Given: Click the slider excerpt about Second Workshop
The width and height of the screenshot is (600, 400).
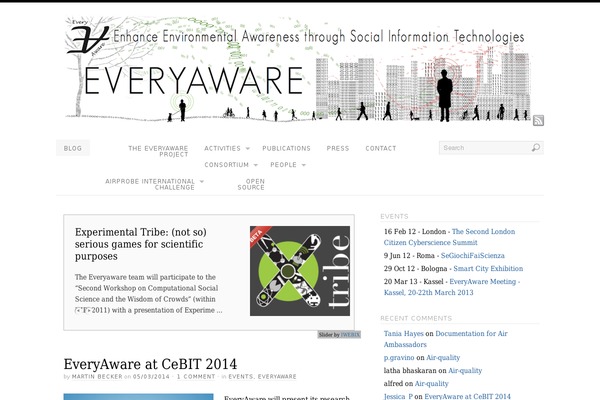Looking at the screenshot, I should coord(148,294).
